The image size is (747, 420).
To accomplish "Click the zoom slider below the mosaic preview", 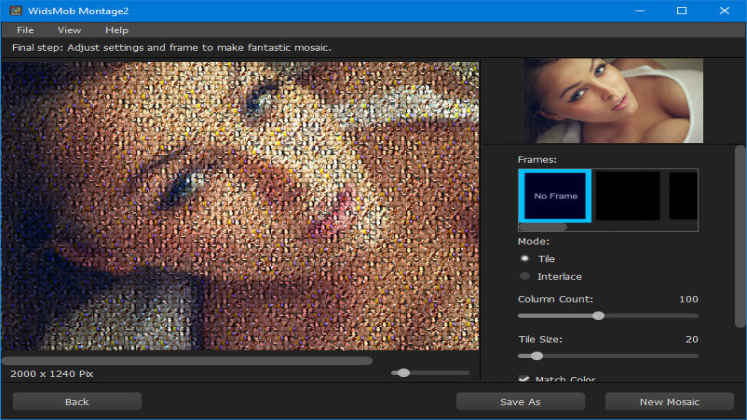I will 403,372.
